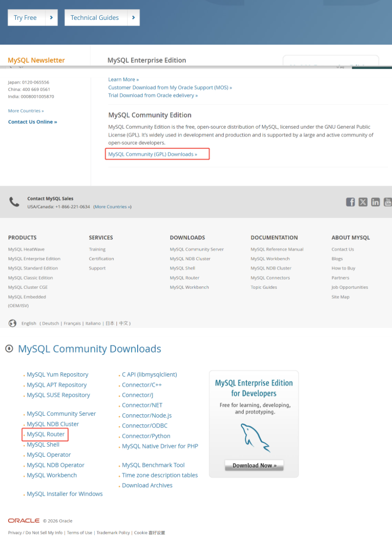The width and height of the screenshot is (392, 552).
Task: Open MySQL Native Driver for PHP link
Action: pos(160,446)
